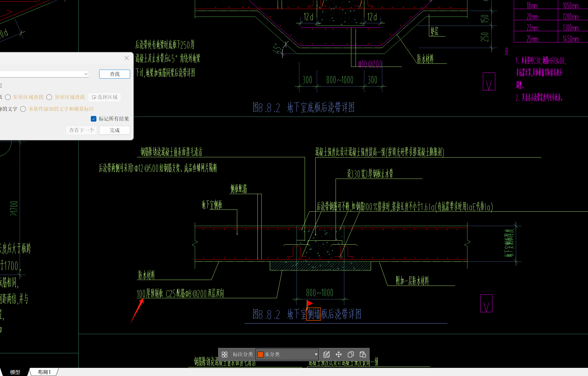Viewport: 588px width, 376px height.
Task: Select 异形区域查找 radio option
Action: (x=49, y=97)
